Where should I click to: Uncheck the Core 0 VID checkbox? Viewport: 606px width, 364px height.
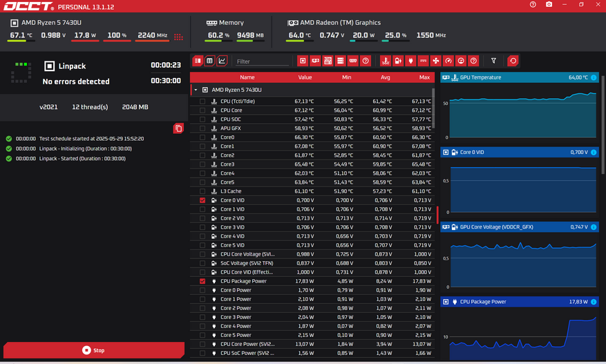click(202, 200)
